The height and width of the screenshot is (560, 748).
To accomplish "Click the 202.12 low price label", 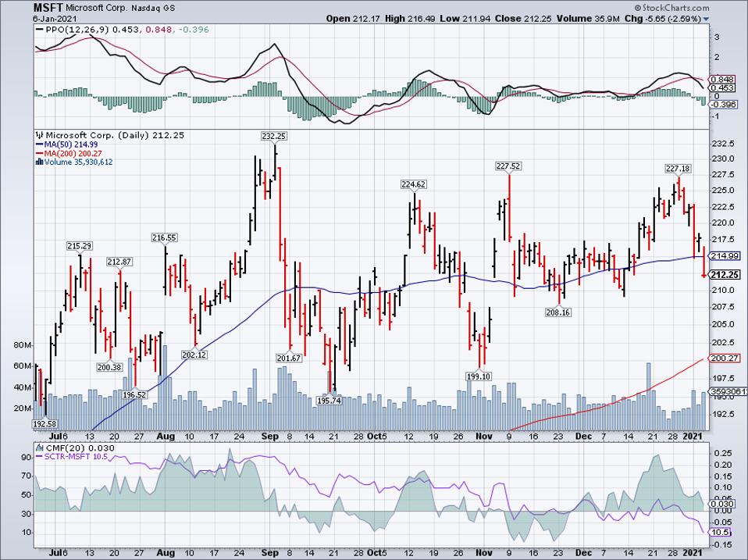I will 194,355.
